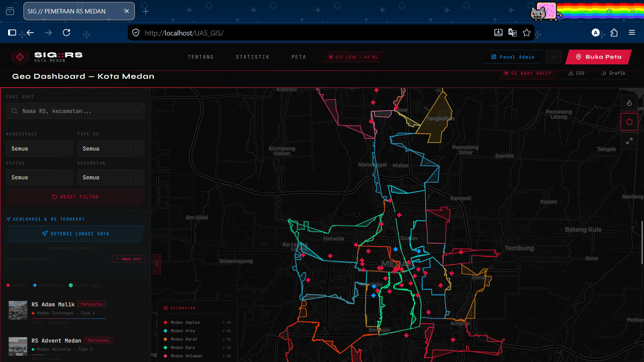Collapse the sidebar with the red chevron

(157, 264)
